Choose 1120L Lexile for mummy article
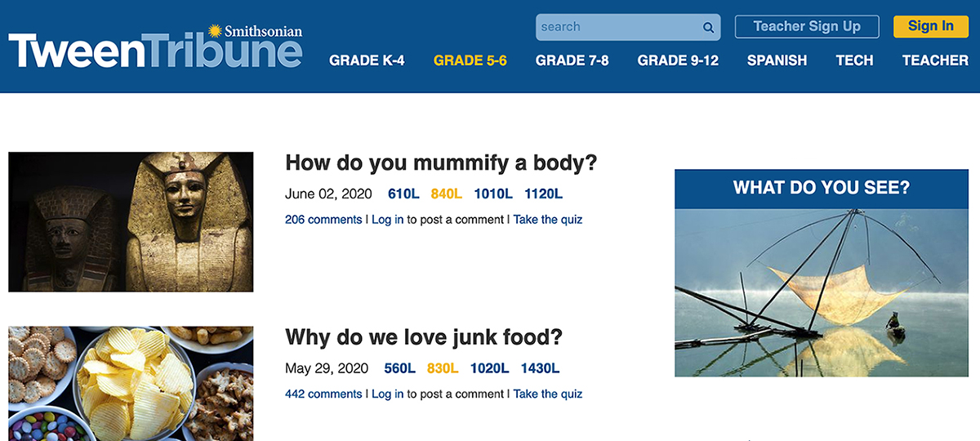The image size is (980, 441). tap(543, 194)
